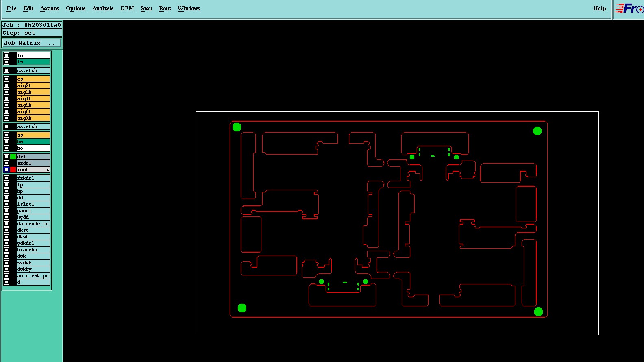Select the ss layer name

(x=33, y=135)
